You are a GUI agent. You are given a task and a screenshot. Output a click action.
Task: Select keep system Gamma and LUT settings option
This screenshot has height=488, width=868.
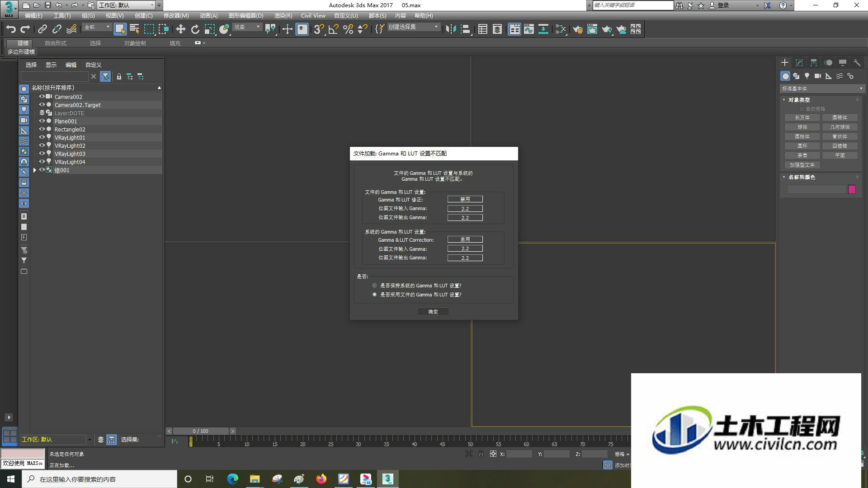374,286
